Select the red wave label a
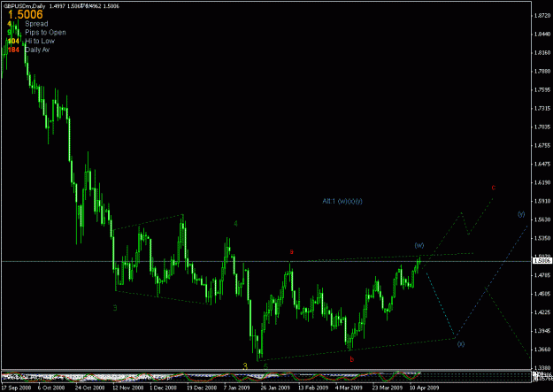Screen dimensions: 553x392 pyautogui.click(x=291, y=251)
